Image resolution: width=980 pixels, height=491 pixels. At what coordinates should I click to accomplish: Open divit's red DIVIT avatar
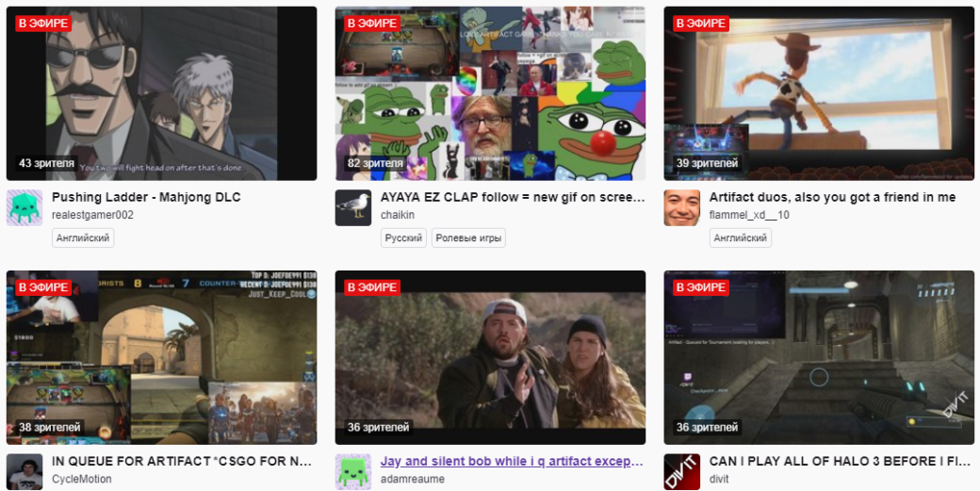click(x=682, y=471)
